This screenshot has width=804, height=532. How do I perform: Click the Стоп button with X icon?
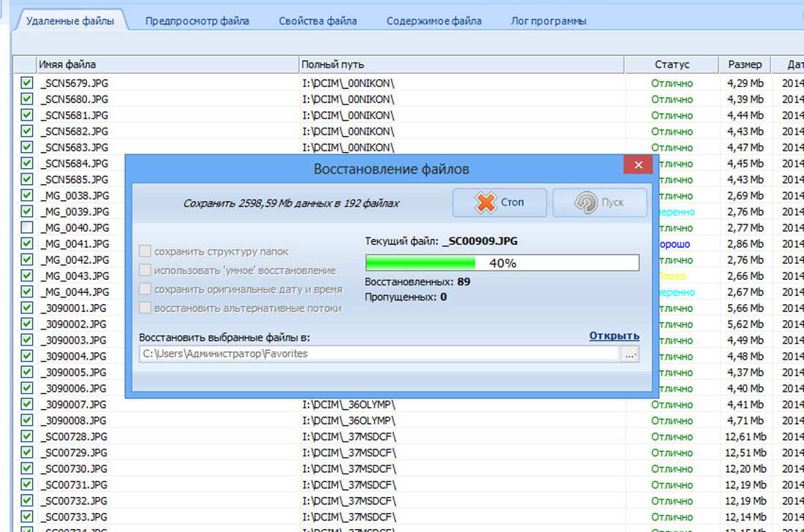(x=499, y=202)
